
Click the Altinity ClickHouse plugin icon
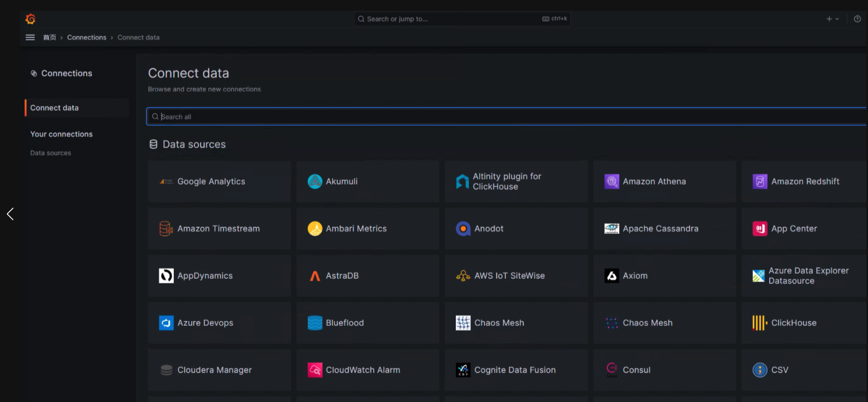(463, 182)
